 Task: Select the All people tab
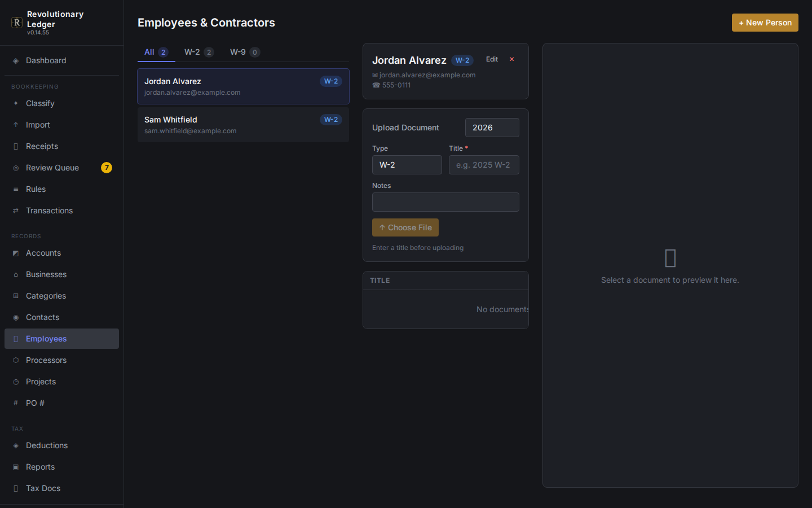pos(156,52)
